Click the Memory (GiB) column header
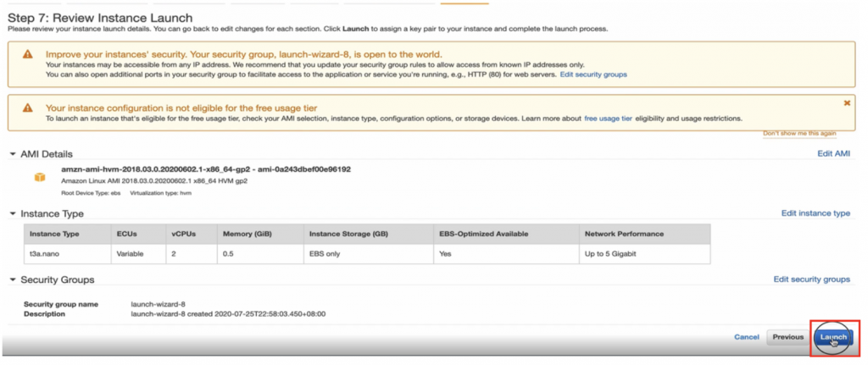 coord(260,234)
